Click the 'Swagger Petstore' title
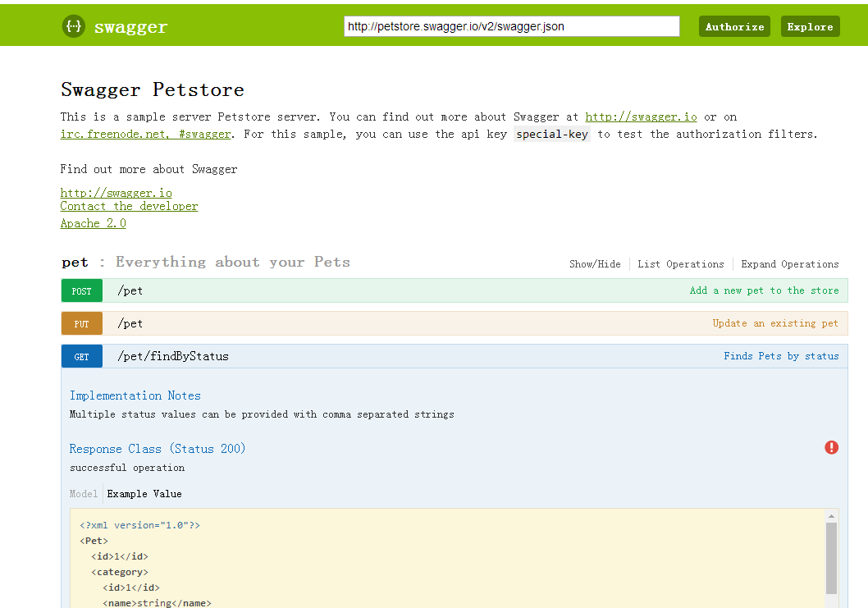The image size is (868, 608). (153, 89)
